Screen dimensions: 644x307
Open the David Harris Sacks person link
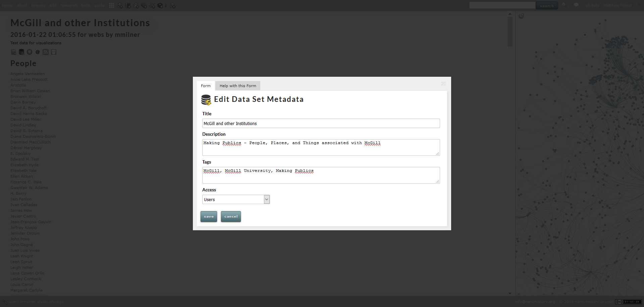point(29,114)
